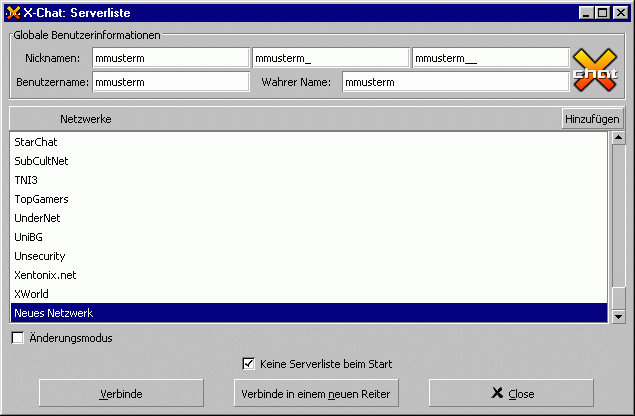Maximize the Serverliste window

(602, 13)
